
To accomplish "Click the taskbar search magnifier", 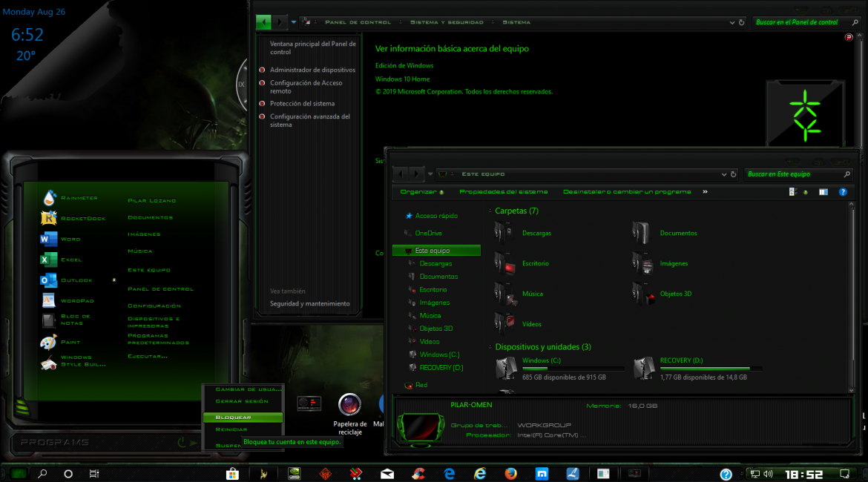I will [x=42, y=474].
